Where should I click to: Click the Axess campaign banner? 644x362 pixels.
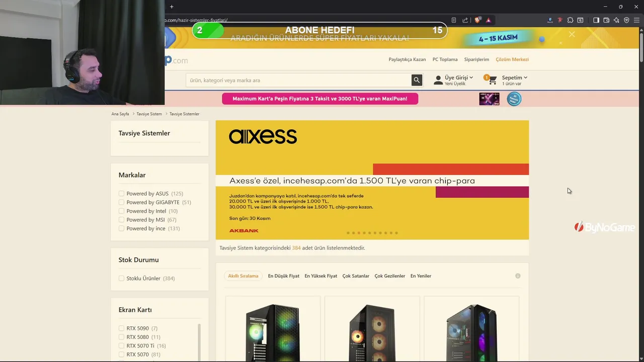tap(372, 180)
